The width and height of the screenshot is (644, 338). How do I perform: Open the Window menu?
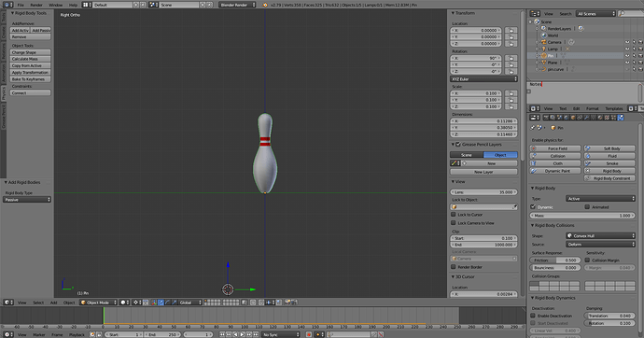(x=56, y=5)
